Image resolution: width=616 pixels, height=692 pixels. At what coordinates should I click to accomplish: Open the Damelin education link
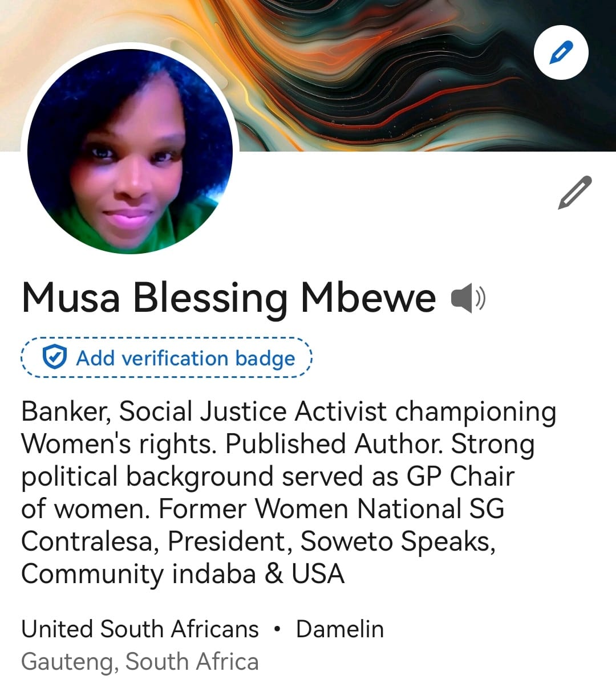[340, 629]
